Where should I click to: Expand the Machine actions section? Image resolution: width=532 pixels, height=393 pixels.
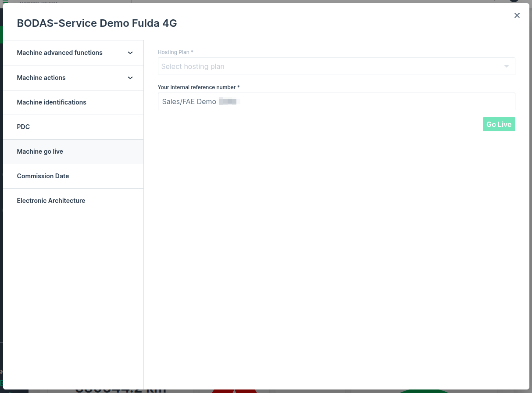click(41, 78)
